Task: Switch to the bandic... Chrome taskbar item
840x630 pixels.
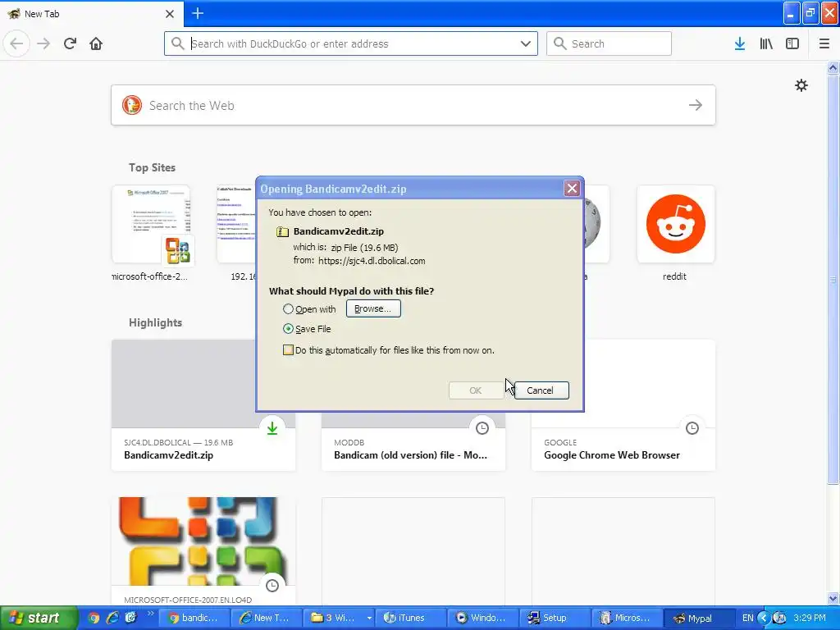Action: point(196,618)
